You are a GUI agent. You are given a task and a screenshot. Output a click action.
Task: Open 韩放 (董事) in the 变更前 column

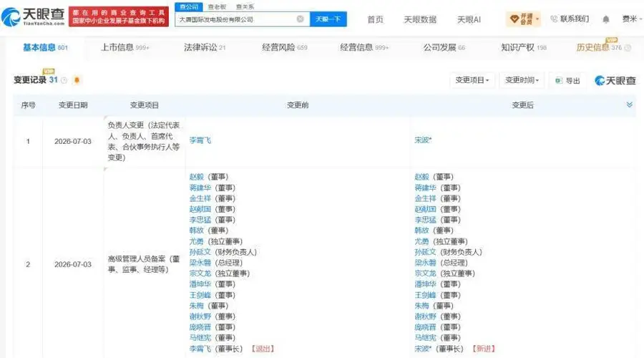click(196, 231)
